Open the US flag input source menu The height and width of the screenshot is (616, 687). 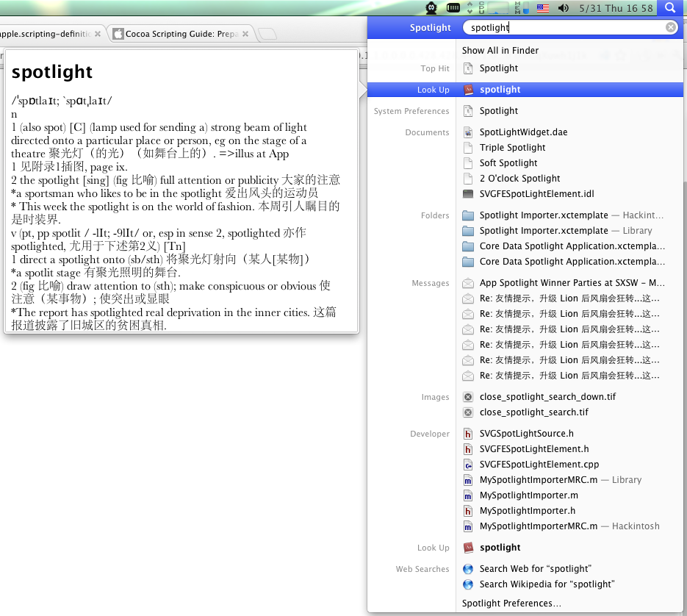(x=543, y=8)
